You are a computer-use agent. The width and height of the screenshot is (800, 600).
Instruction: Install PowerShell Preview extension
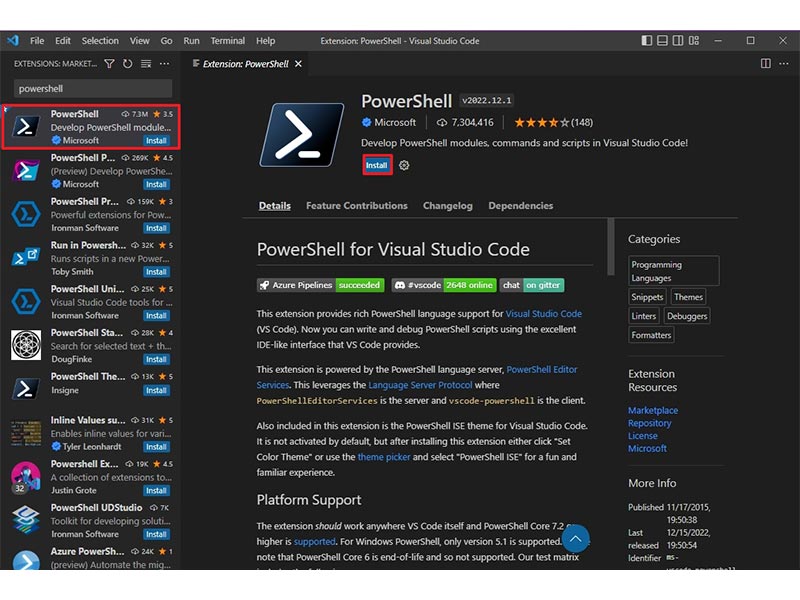(156, 185)
